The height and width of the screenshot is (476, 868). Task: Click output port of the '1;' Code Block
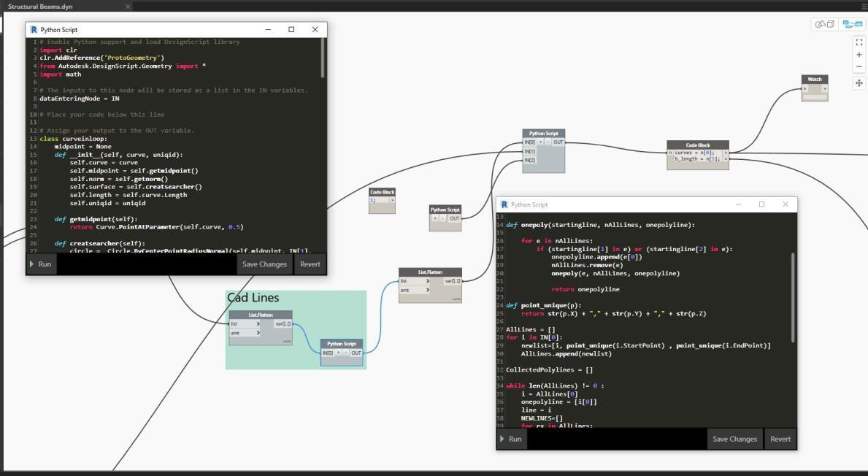click(x=393, y=200)
